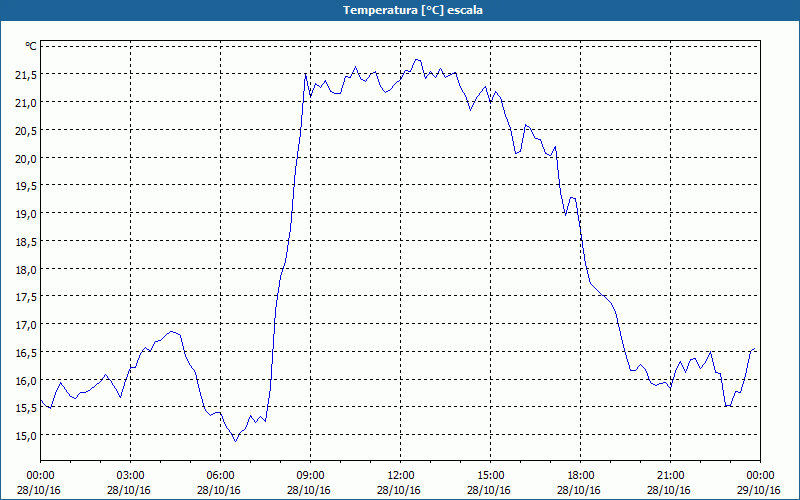
Task: Select the 00:00 label paired with 29/10/16
Action: [760, 476]
